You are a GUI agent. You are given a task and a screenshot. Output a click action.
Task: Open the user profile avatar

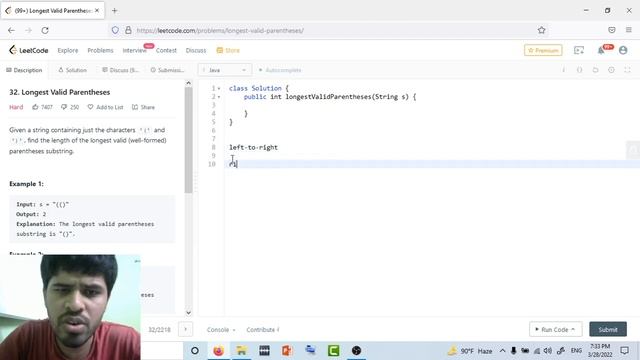coord(623,50)
